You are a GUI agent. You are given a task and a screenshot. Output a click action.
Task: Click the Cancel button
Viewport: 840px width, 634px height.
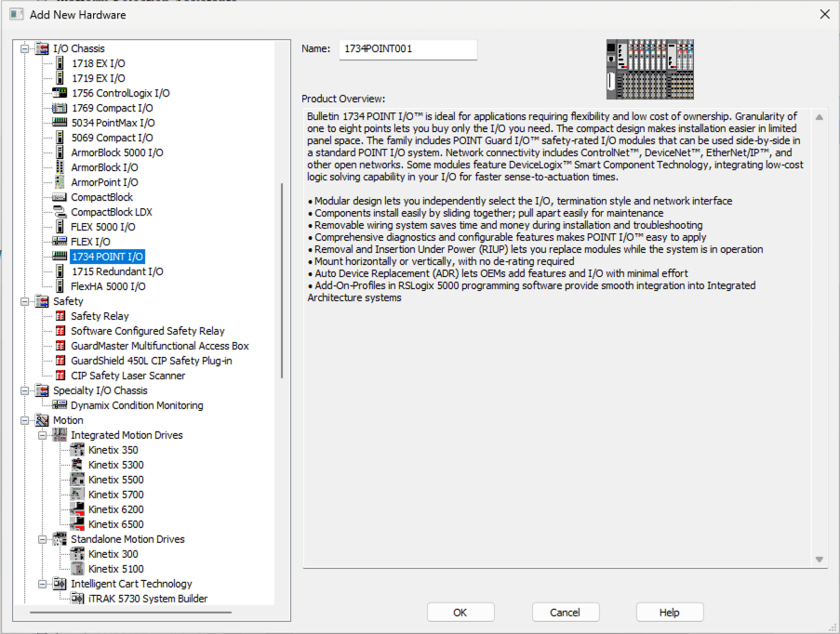[565, 613]
